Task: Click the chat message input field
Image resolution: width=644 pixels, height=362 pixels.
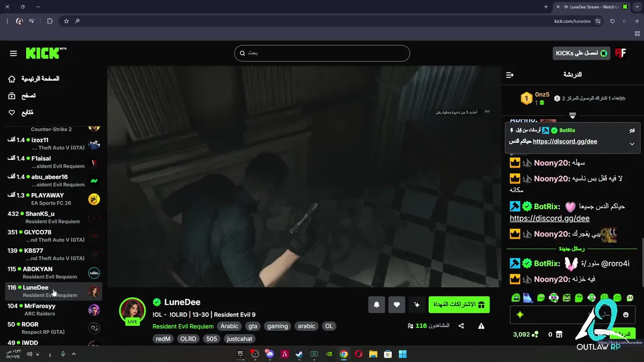Action: [x=573, y=315]
